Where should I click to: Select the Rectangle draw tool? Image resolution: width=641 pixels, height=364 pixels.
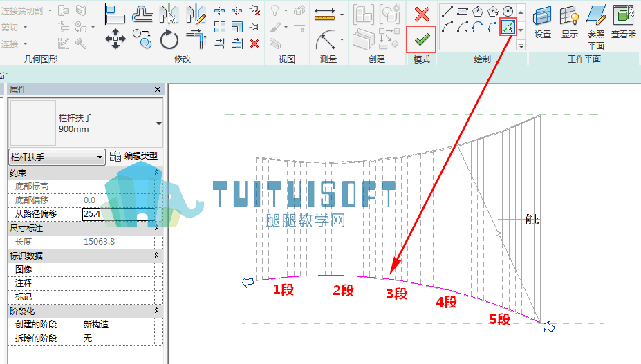(463, 12)
